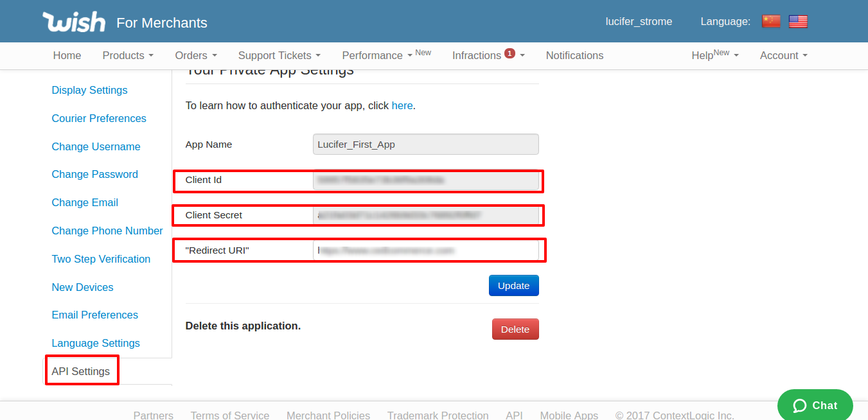Expand the Orders dropdown menu
The width and height of the screenshot is (868, 420).
pyautogui.click(x=196, y=56)
